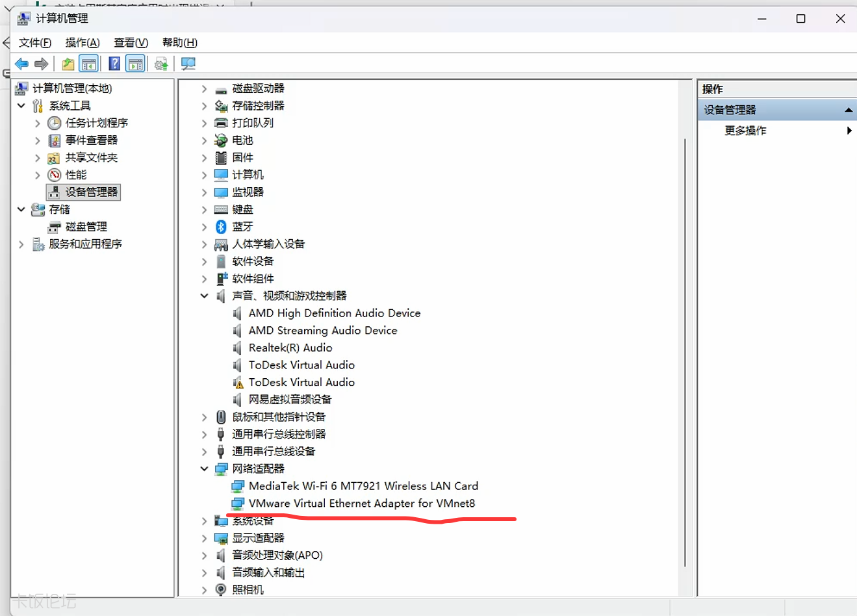Click the 照相机 camera icon

pos(221,589)
